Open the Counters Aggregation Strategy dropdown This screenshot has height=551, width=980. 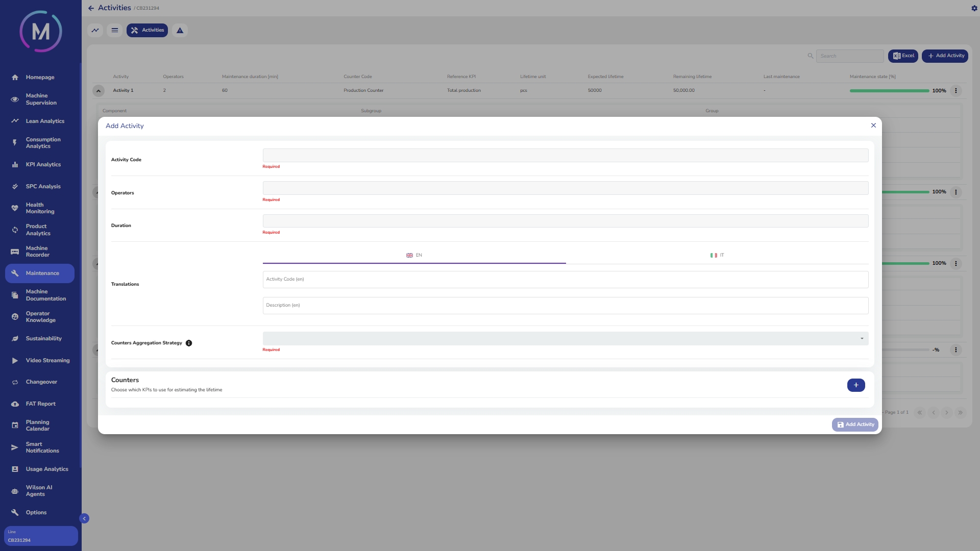click(565, 339)
